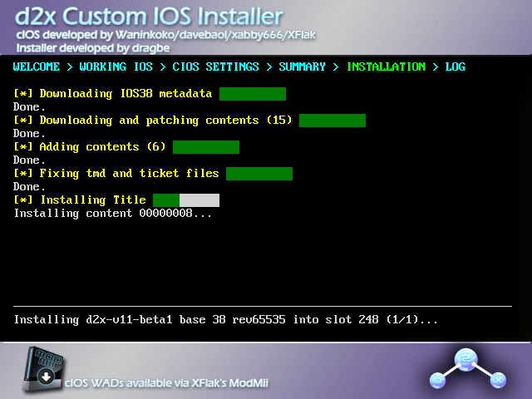This screenshot has width=532, height=399.
Task: Click the d2x molecule logo icon
Action: tap(468, 369)
